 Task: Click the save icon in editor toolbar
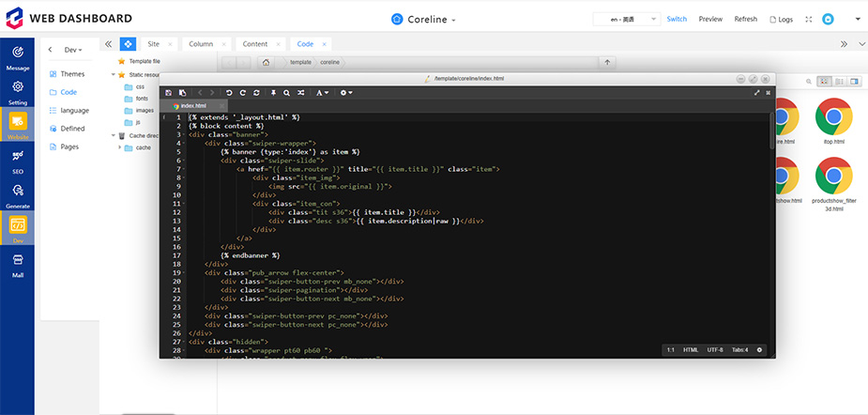[x=168, y=93]
